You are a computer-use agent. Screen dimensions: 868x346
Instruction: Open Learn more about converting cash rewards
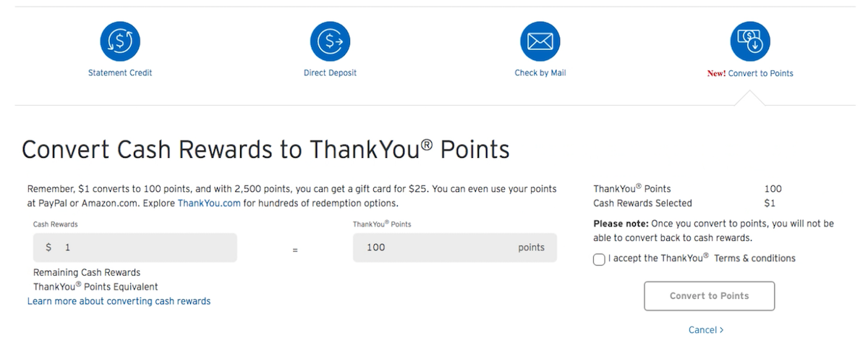tap(119, 301)
